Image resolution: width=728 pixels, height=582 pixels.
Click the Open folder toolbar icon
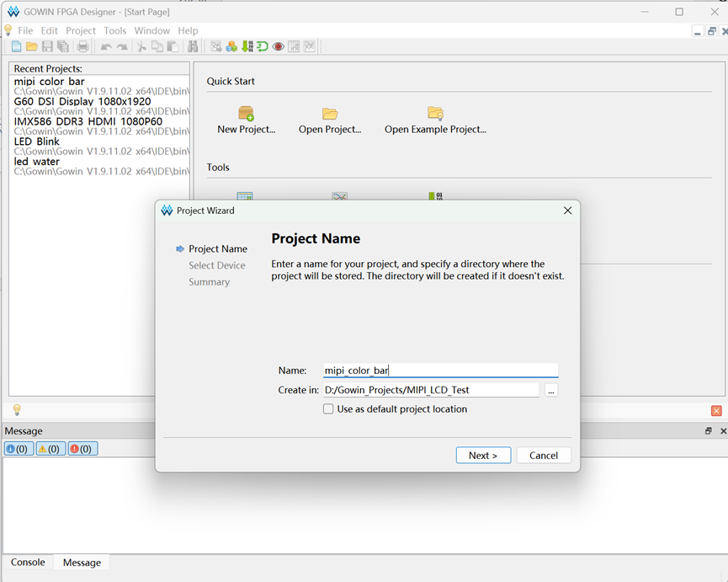(x=32, y=46)
